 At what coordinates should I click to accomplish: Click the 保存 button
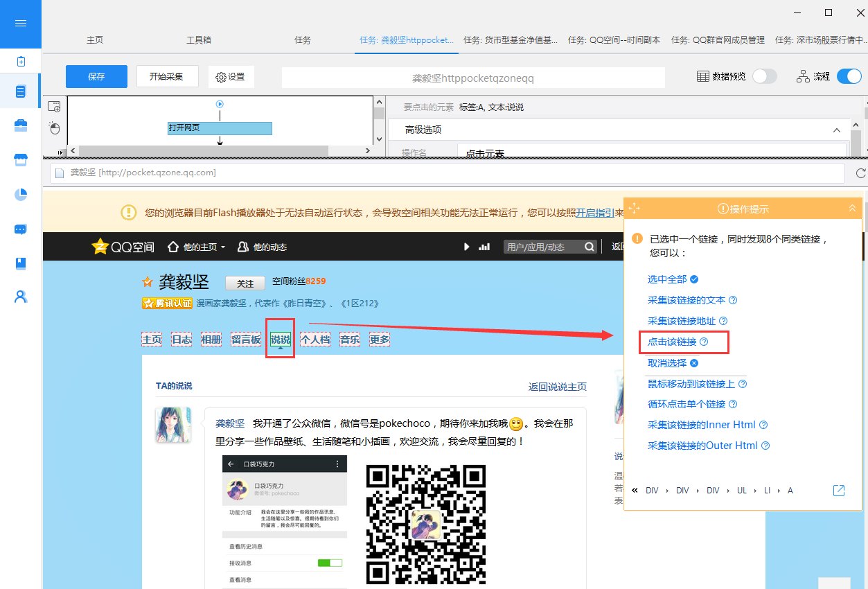pos(96,76)
